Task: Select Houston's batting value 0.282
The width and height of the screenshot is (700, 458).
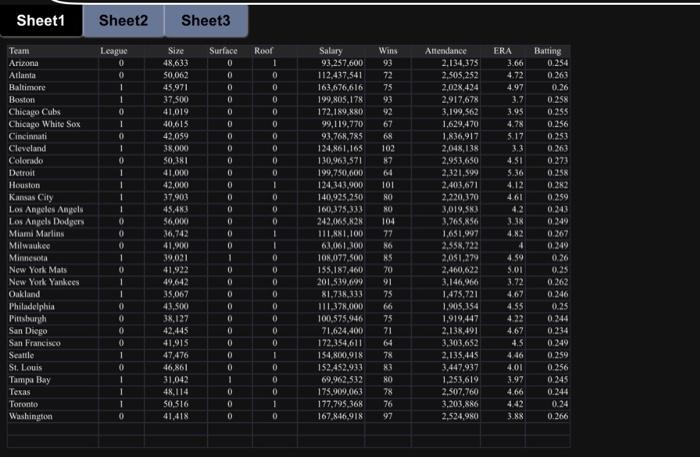Action: click(x=558, y=185)
